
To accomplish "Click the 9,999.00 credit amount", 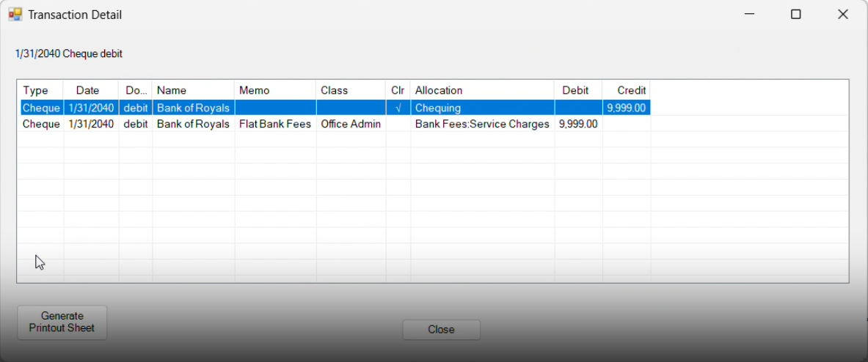I will [626, 108].
